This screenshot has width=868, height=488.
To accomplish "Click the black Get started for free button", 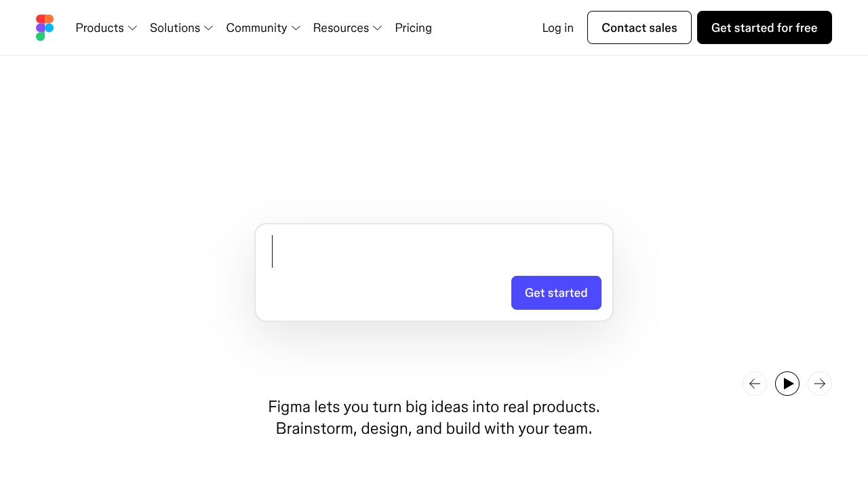I will click(764, 28).
